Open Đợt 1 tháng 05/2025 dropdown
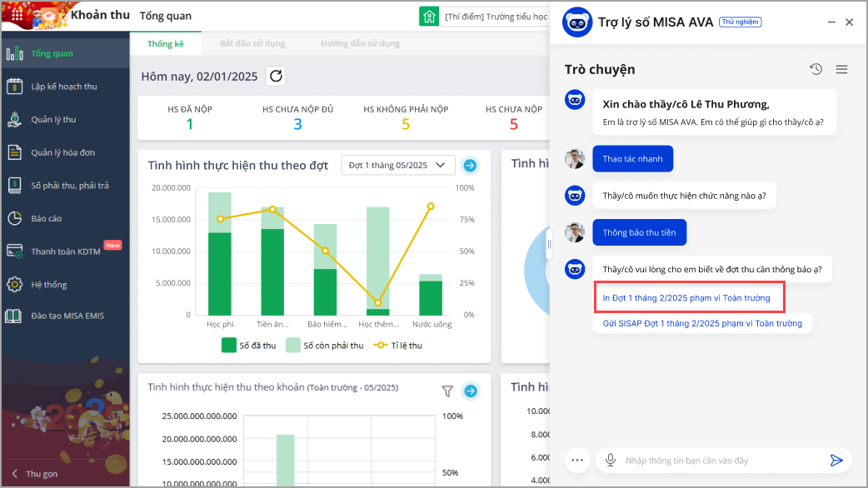This screenshot has width=868, height=488. coord(398,166)
